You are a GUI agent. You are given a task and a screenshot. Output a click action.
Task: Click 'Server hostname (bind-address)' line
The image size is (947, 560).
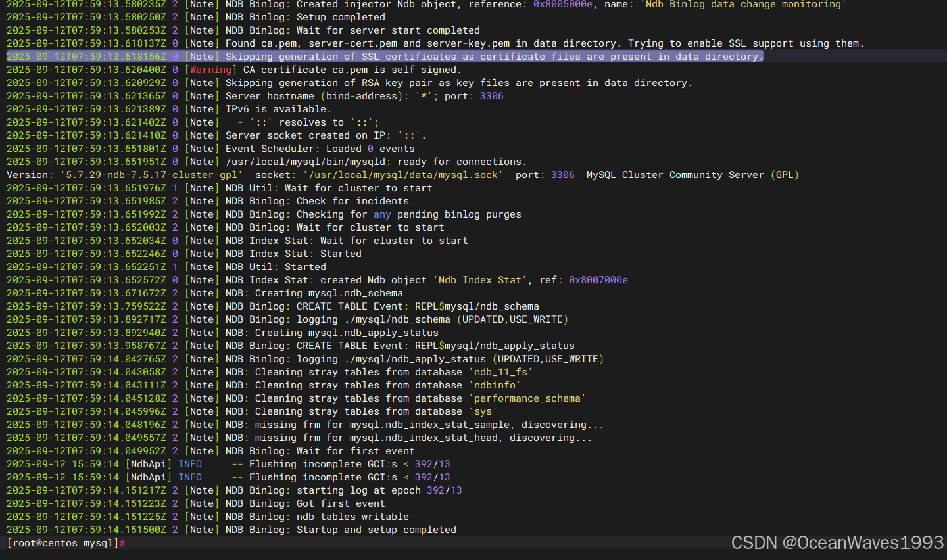(255, 96)
